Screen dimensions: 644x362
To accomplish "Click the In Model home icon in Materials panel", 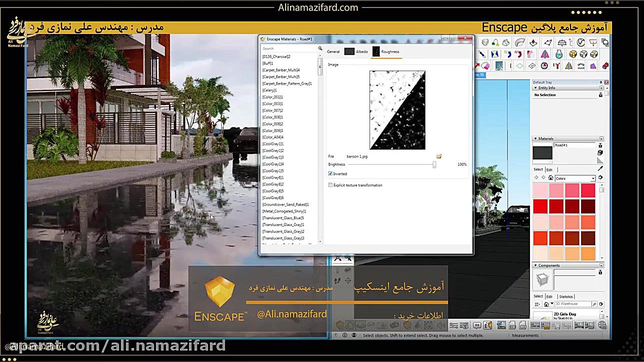I will 551,178.
